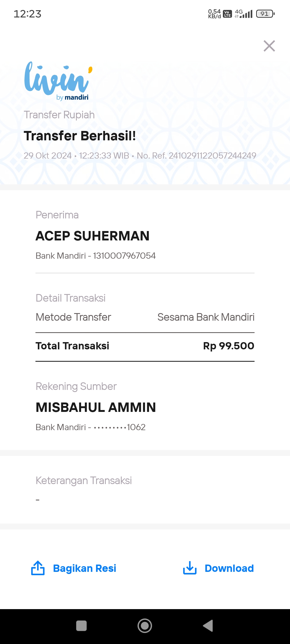Click the Bagikan Resi label
The height and width of the screenshot is (644, 290).
tap(85, 568)
